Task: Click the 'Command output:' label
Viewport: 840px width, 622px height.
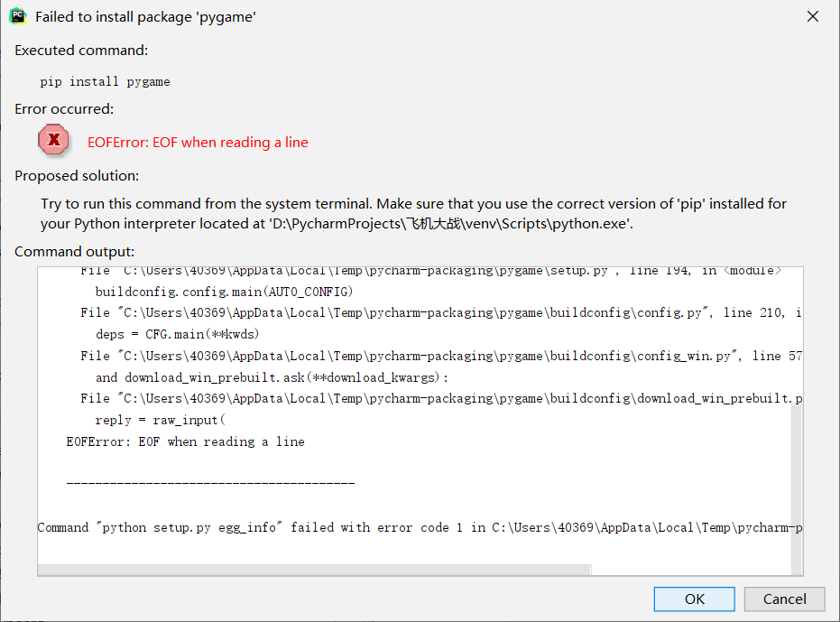Action: click(75, 252)
